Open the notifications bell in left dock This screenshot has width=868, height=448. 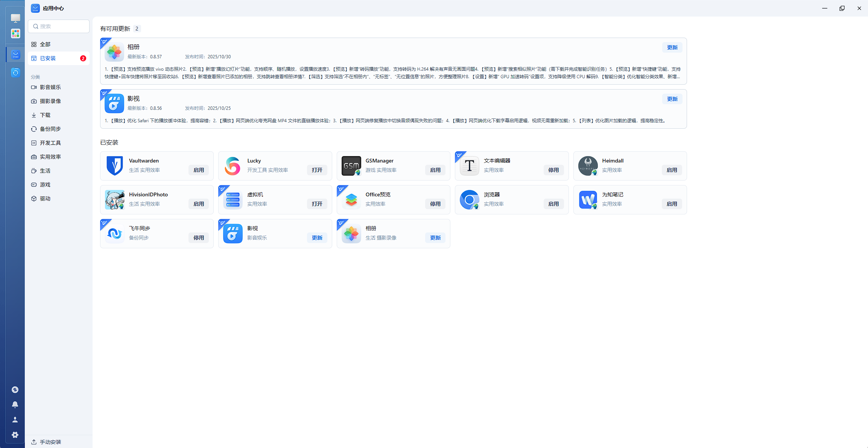click(x=15, y=405)
